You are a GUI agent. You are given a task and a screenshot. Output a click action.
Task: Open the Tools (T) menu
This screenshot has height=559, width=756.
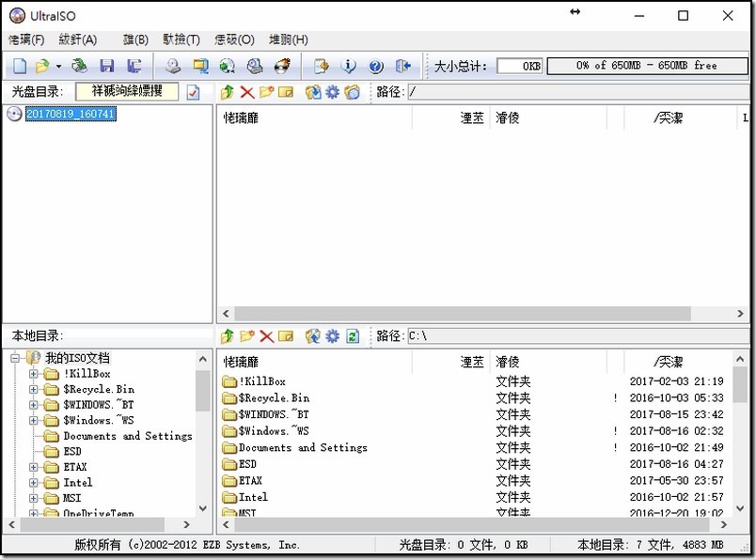point(181,39)
